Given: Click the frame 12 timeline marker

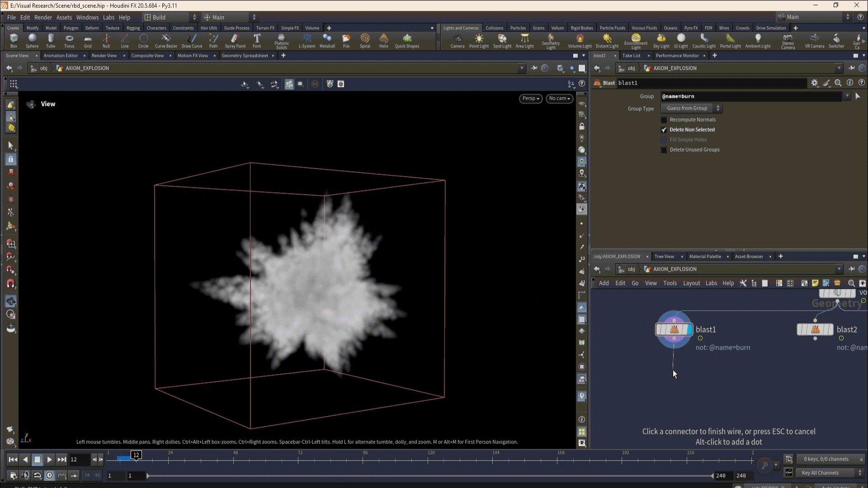Looking at the screenshot, I should [136, 455].
